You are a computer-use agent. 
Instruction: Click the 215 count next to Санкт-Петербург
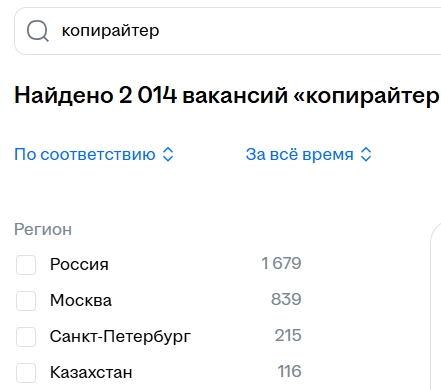click(x=288, y=335)
